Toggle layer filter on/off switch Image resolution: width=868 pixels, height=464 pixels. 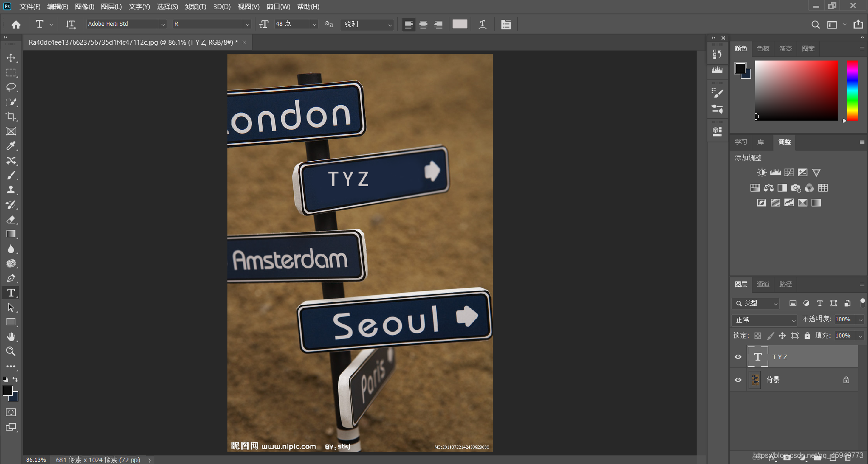pyautogui.click(x=863, y=303)
